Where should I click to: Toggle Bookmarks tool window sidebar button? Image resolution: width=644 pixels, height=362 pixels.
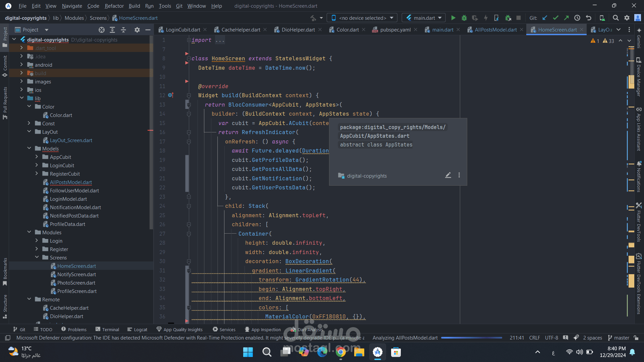[x=5, y=271]
